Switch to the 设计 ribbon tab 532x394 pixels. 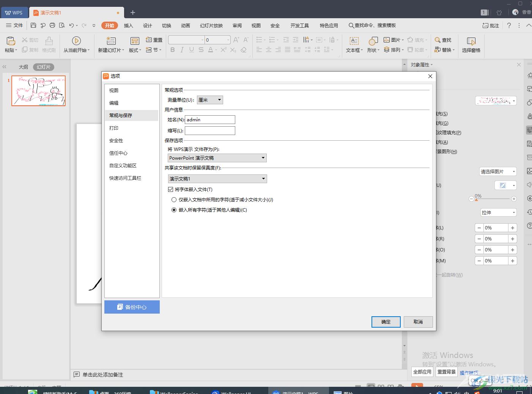click(x=148, y=25)
